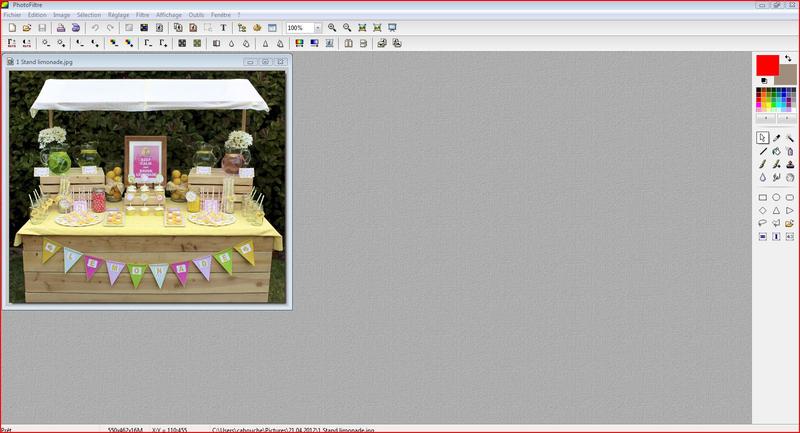The width and height of the screenshot is (800, 433).
Task: Click the Zoom in magnifier icon
Action: (332, 28)
